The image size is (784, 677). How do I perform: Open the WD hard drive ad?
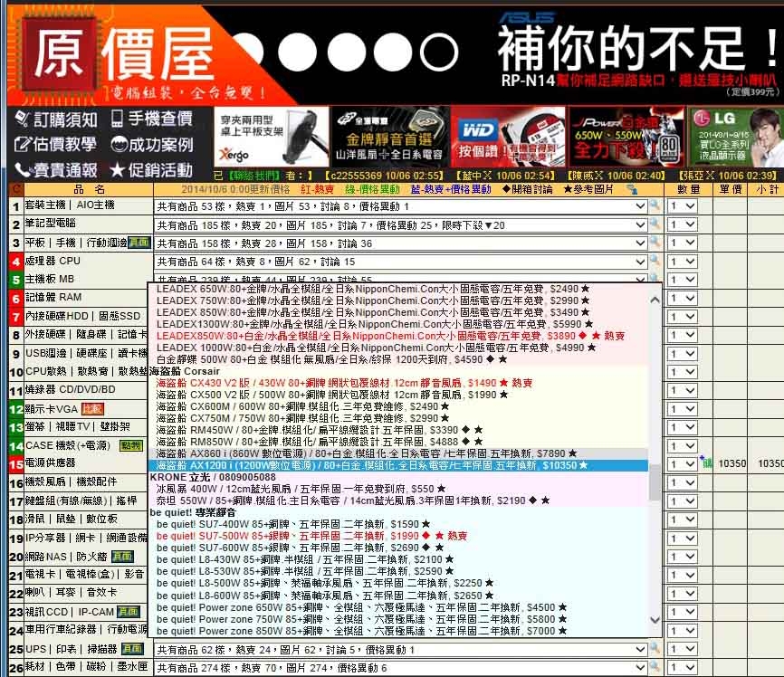(x=508, y=137)
